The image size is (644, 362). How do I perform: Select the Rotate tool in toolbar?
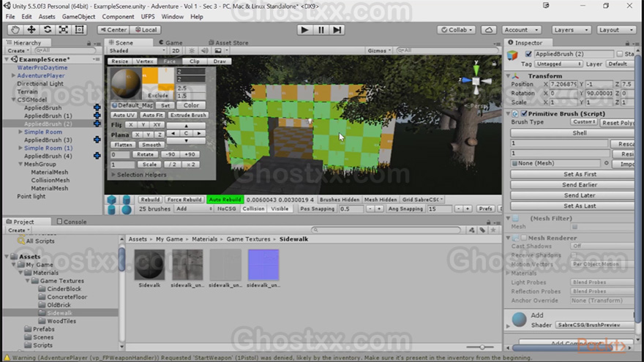point(48,29)
